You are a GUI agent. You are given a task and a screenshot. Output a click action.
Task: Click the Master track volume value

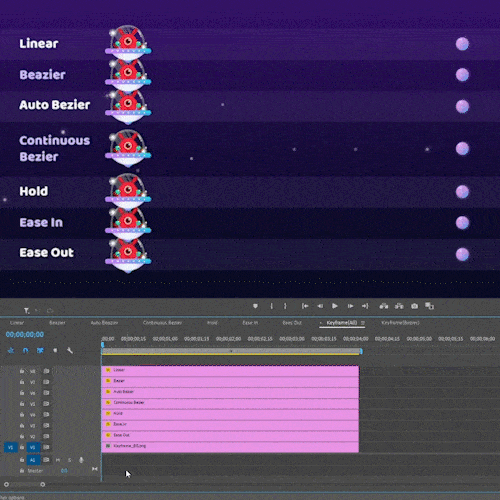click(x=64, y=471)
